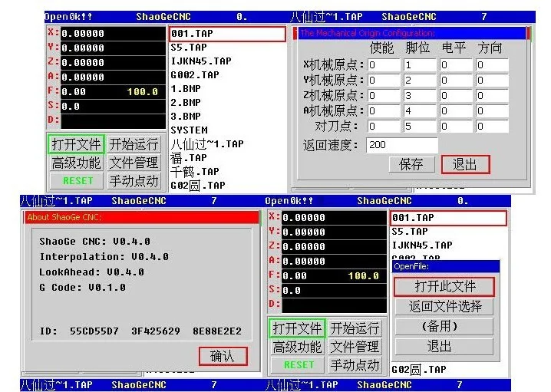This screenshot has height=392, width=551.
Task: Click 退出 in the OpenFile dialog
Action: coord(444,347)
